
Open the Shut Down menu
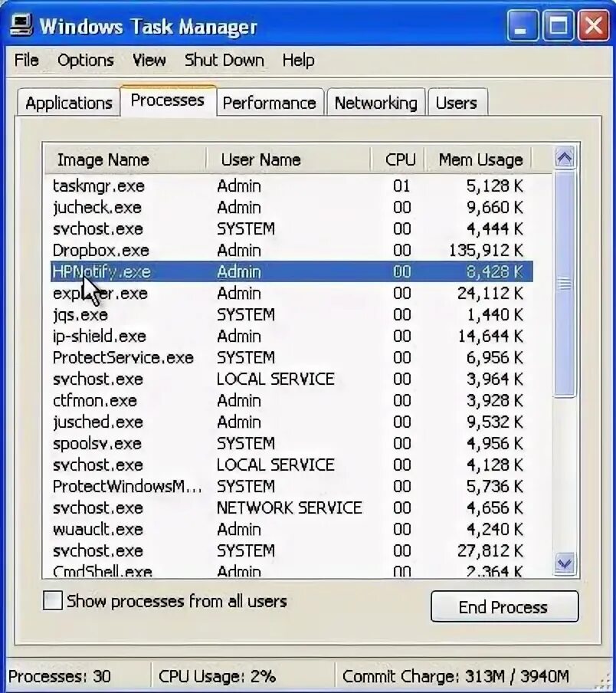(224, 60)
